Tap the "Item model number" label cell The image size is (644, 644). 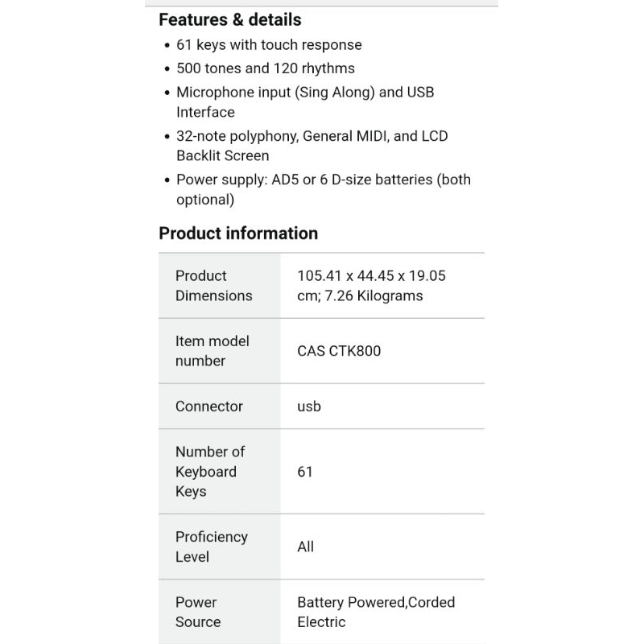pyautogui.click(x=213, y=351)
